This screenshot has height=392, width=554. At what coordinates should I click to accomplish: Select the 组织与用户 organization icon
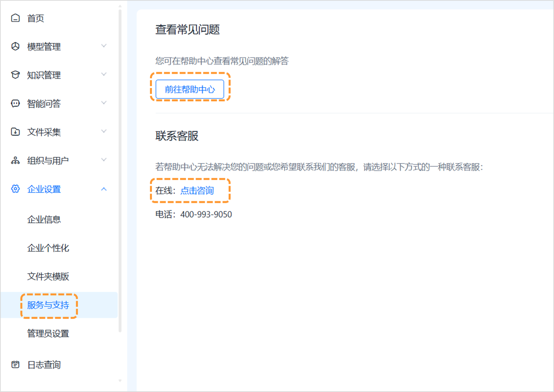click(x=15, y=160)
